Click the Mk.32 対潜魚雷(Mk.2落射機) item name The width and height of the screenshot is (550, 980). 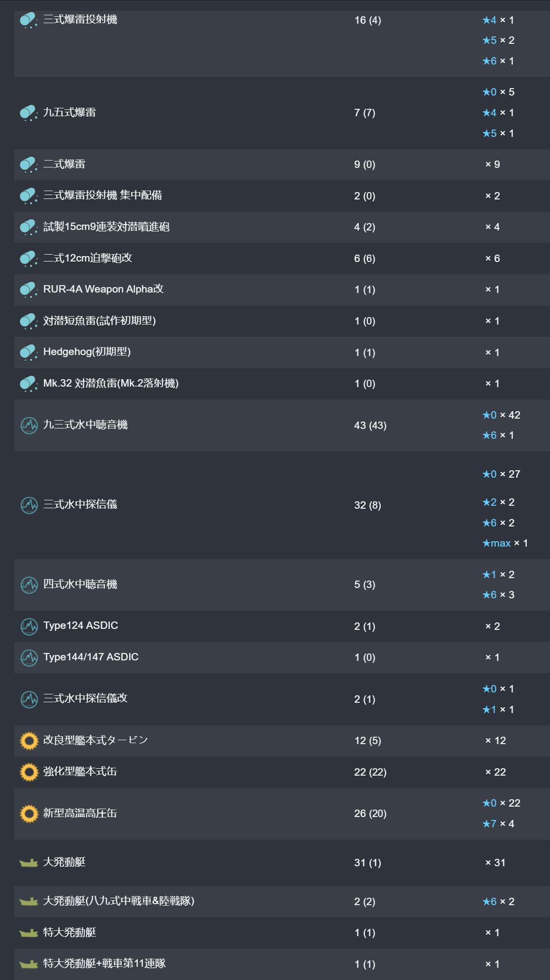tap(110, 383)
